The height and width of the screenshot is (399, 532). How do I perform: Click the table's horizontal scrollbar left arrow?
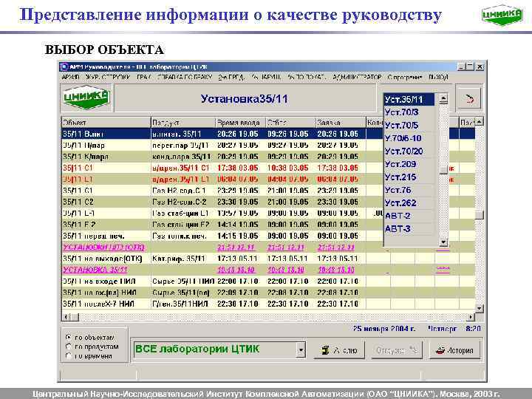point(66,317)
